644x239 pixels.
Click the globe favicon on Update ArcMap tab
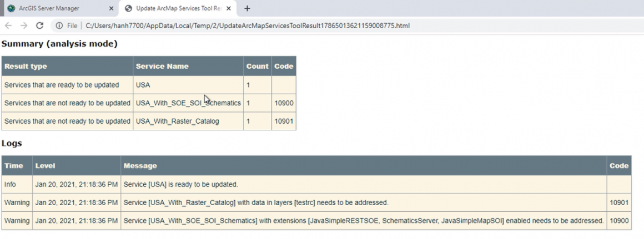[x=129, y=8]
